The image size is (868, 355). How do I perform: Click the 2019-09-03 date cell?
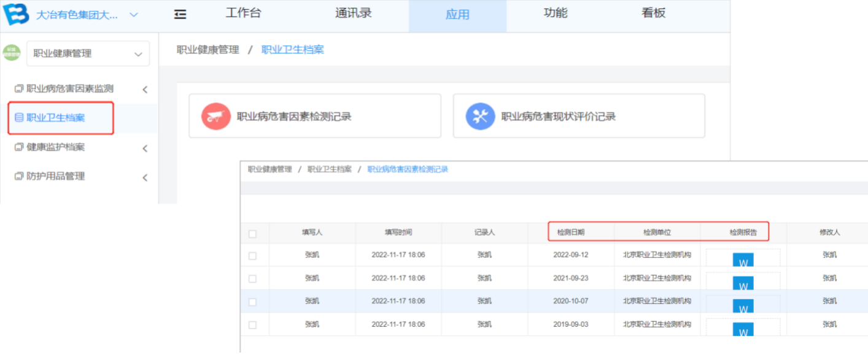click(x=571, y=324)
